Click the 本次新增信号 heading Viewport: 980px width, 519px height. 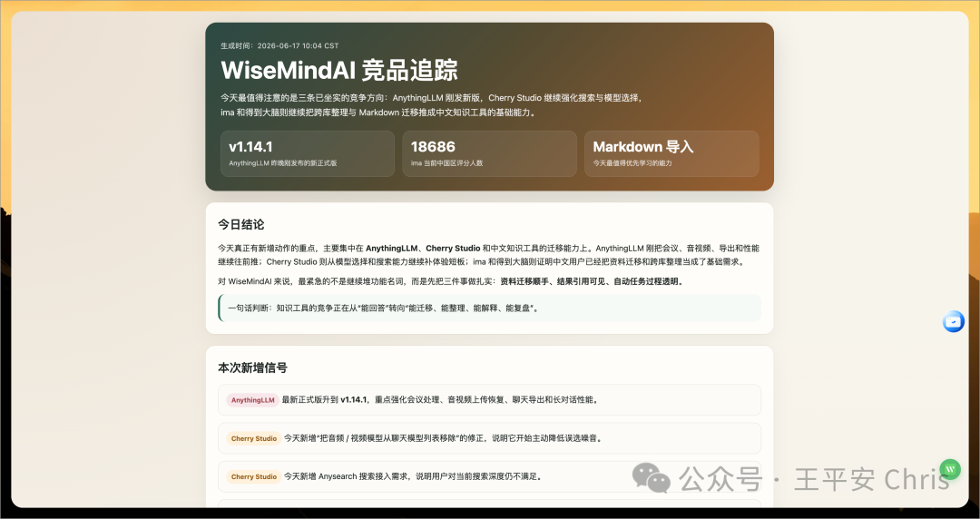[252, 367]
